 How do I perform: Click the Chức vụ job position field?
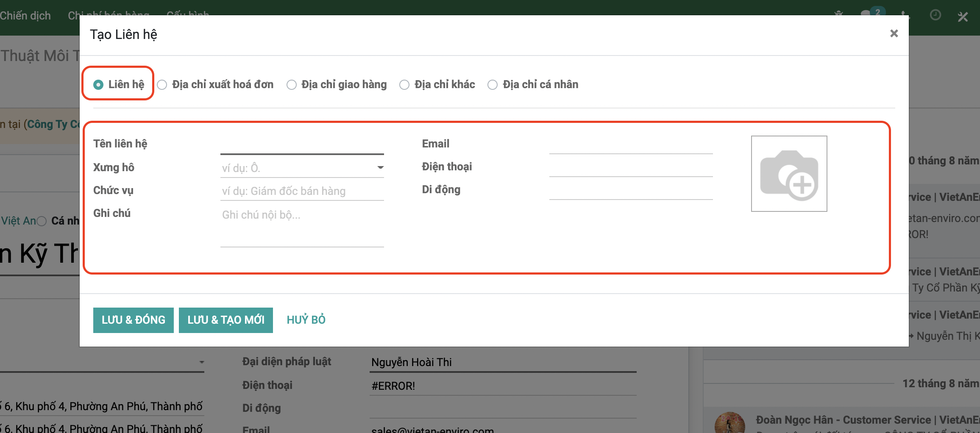point(302,191)
